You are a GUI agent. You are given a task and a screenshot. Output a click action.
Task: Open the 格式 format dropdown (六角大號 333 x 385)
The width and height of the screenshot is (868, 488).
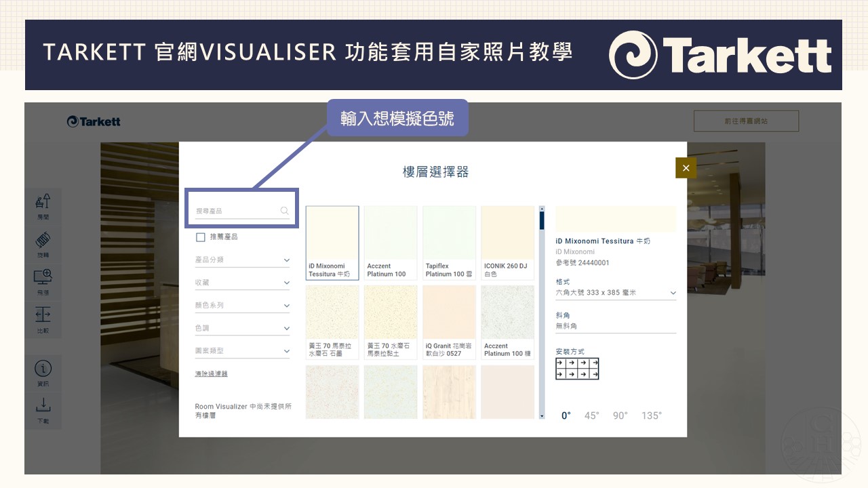tap(616, 293)
